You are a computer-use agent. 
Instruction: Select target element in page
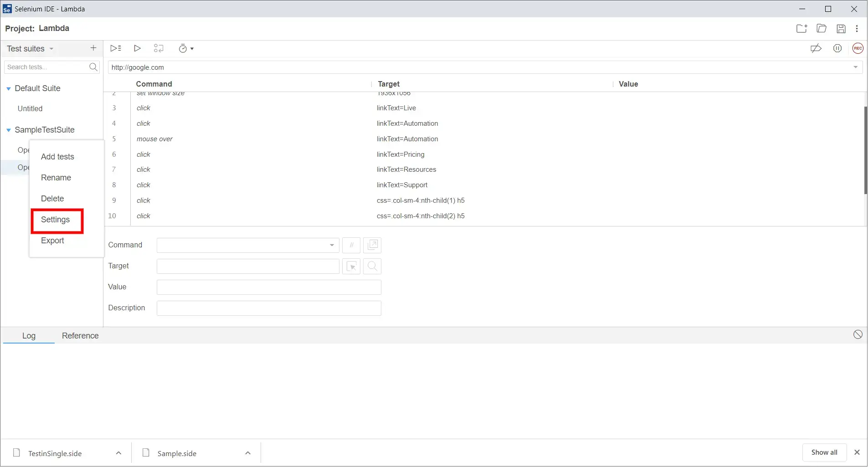(x=352, y=266)
